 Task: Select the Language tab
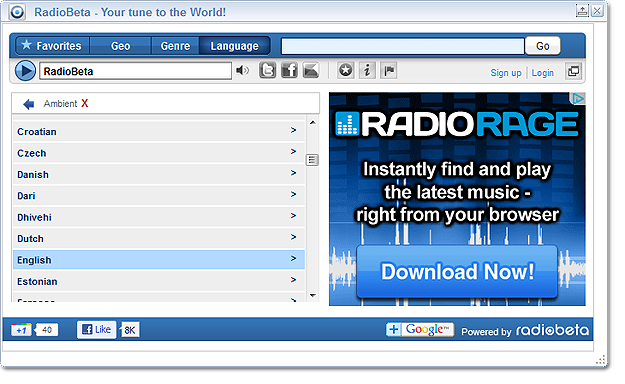click(235, 46)
